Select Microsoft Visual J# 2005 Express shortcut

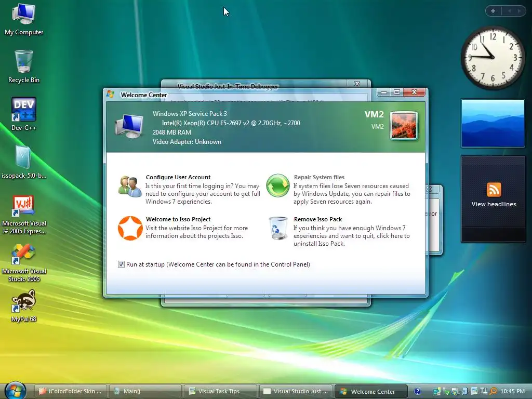(24, 215)
